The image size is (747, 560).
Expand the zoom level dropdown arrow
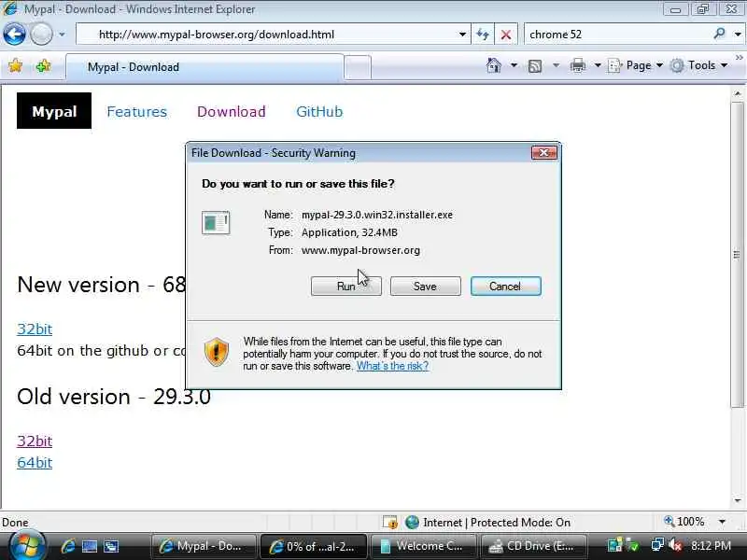pos(722,522)
